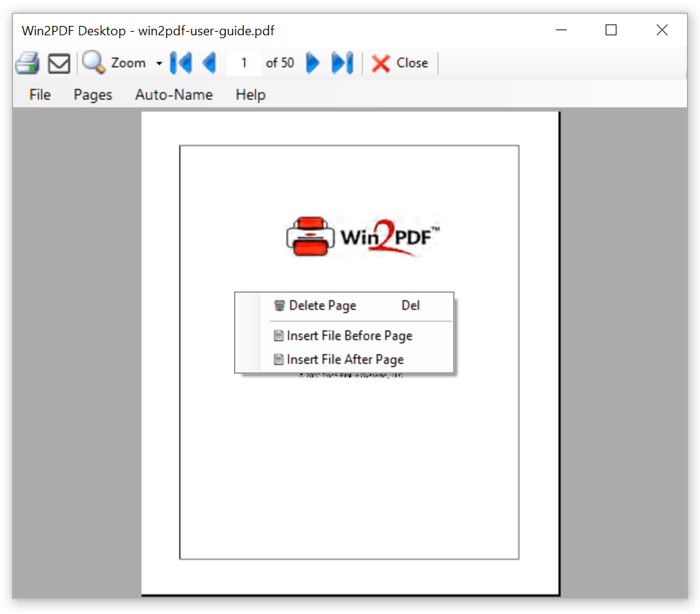Select the Zoom magnifier icon
The image size is (700, 614).
point(92,63)
